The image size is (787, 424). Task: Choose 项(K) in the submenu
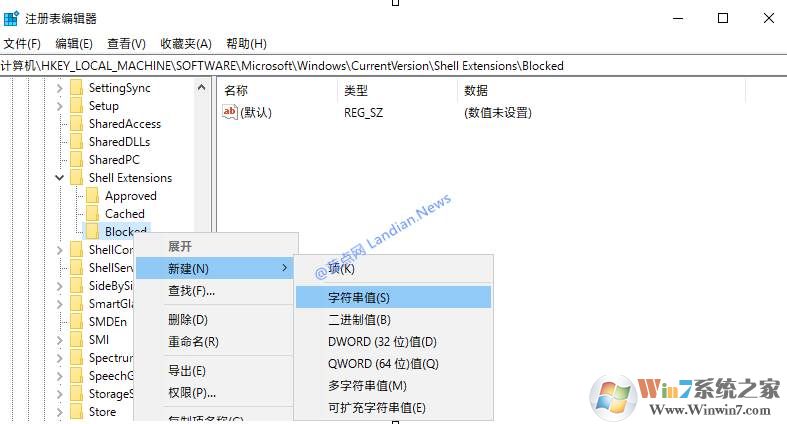tap(394, 268)
